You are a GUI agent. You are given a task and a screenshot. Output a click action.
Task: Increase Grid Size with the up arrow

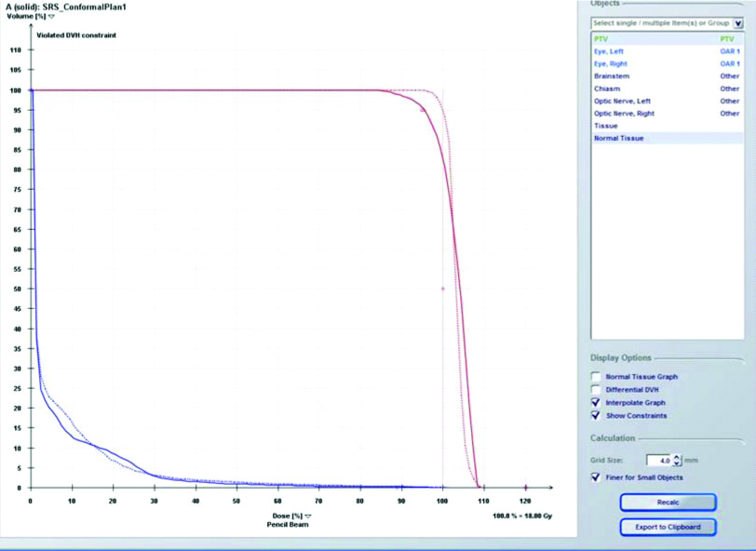click(677, 456)
